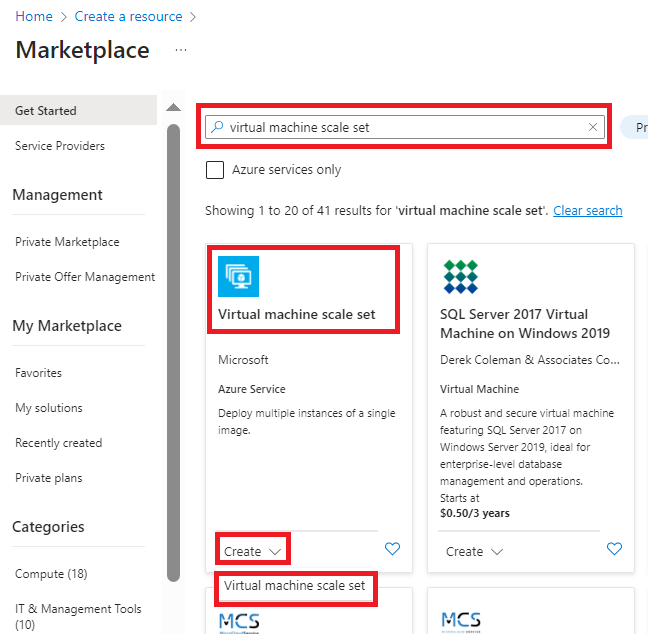Screen dimensions: 648x634
Task: Favorite the SQL Server 2017 offer
Action: click(x=614, y=549)
